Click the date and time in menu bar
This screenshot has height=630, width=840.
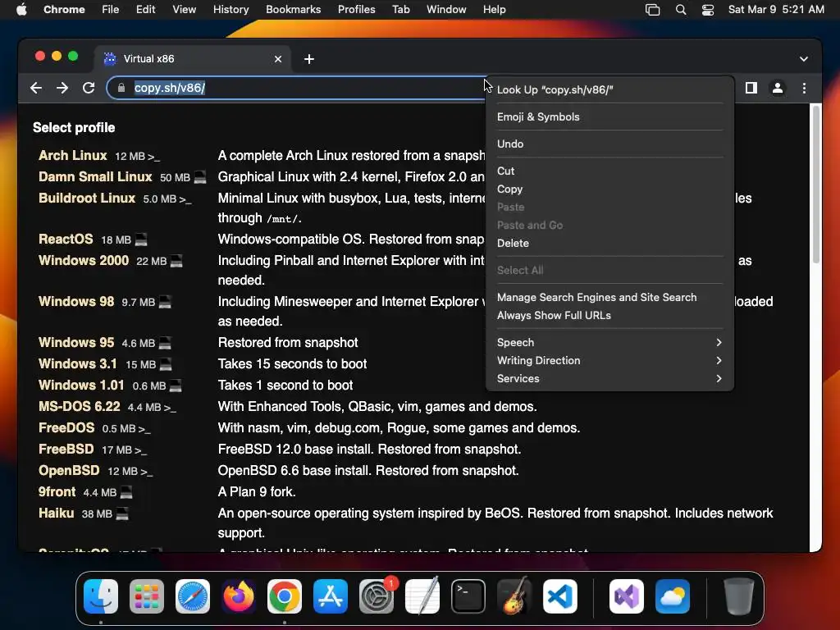[776, 10]
